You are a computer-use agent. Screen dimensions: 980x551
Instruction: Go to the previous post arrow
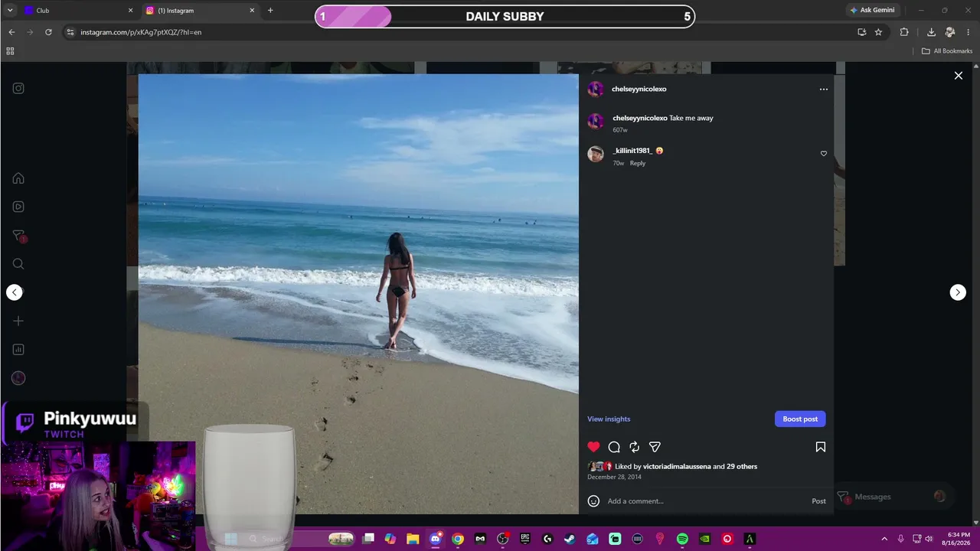(15, 292)
